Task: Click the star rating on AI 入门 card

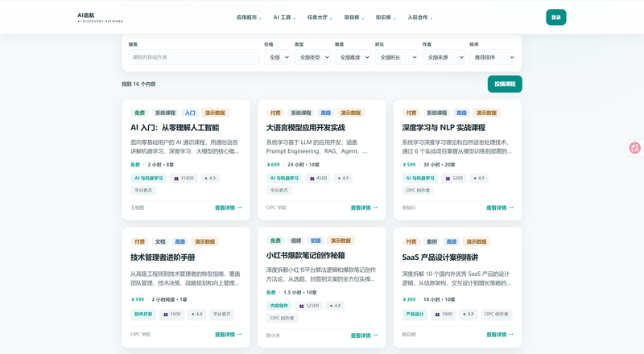Action: (210, 179)
